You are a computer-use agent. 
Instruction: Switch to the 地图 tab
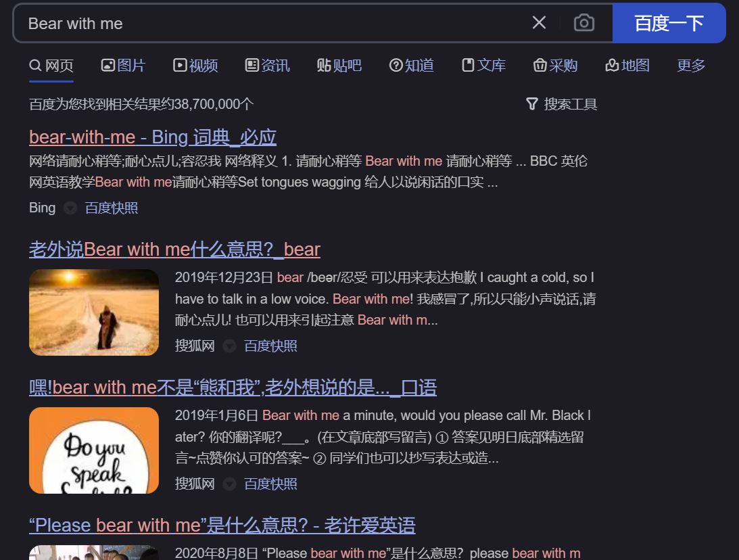[627, 65]
